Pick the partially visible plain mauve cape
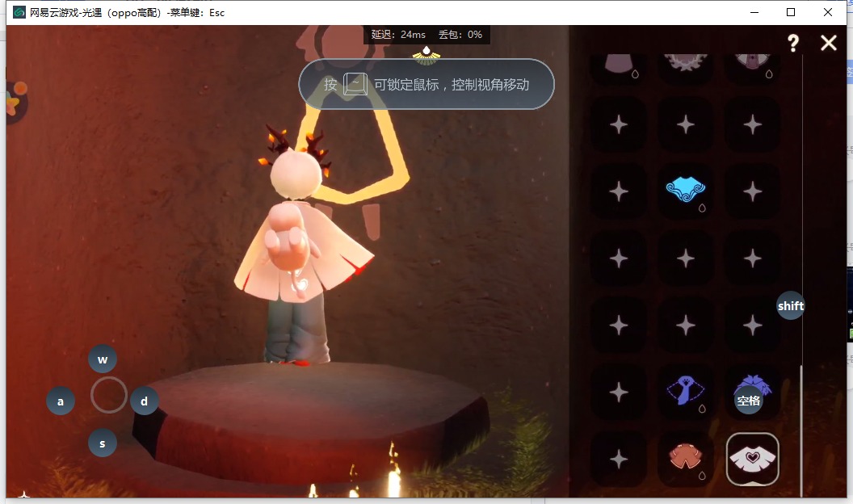 point(619,69)
